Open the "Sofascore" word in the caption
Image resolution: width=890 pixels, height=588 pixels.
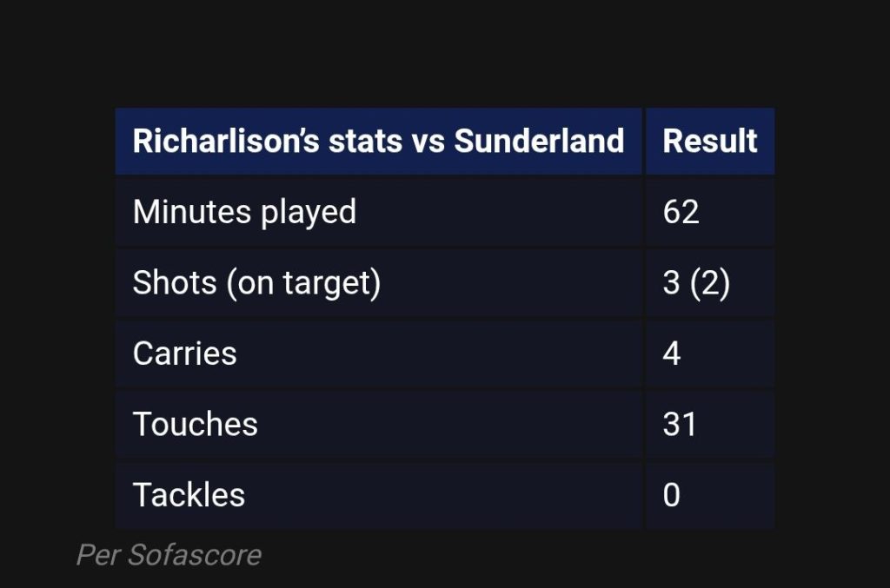pyautogui.click(x=195, y=555)
